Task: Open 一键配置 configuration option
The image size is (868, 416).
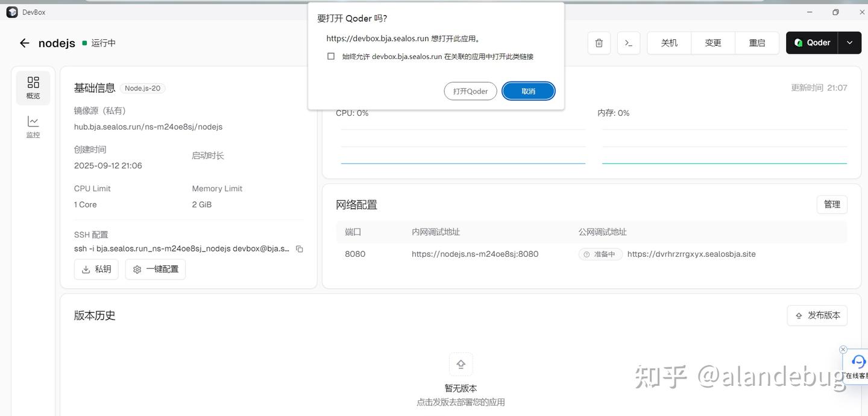Action: click(x=156, y=269)
